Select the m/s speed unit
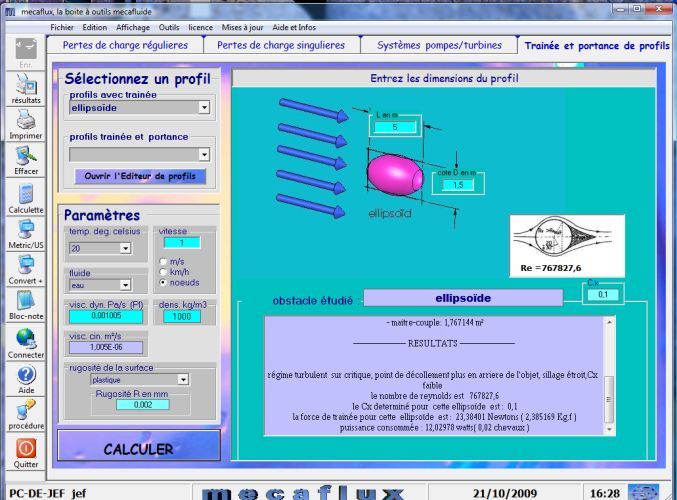This screenshot has width=677, height=500. coord(164,262)
